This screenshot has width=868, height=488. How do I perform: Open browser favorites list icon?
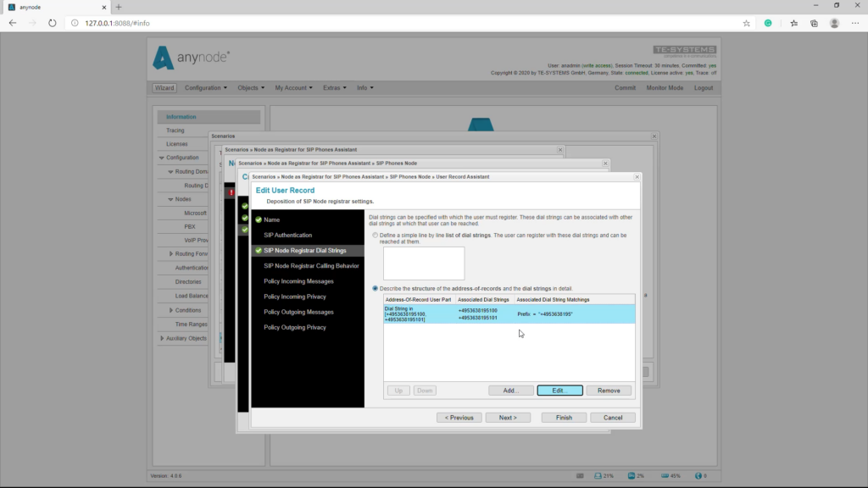(793, 23)
